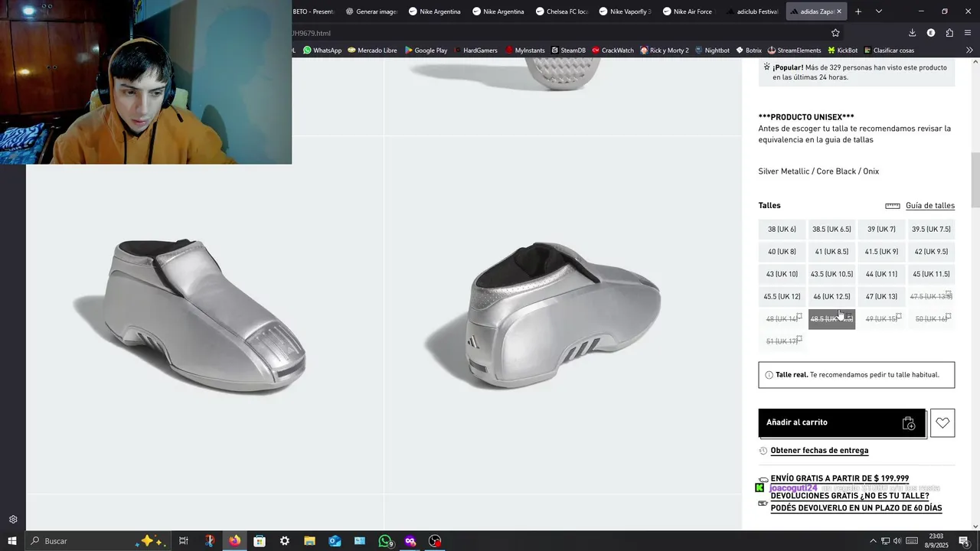Open the Google Play bookmark
This screenshot has width=980, height=551.
point(426,51)
